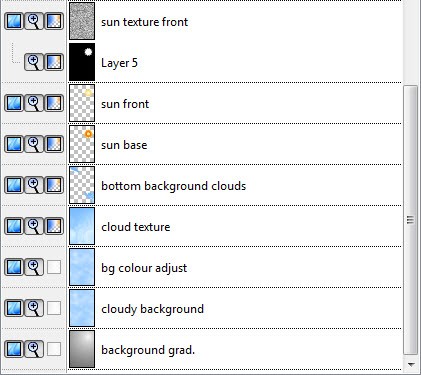Select the black Layer 5 mask thumbnail
Viewport: 421px width, 375px height.
tap(82, 62)
